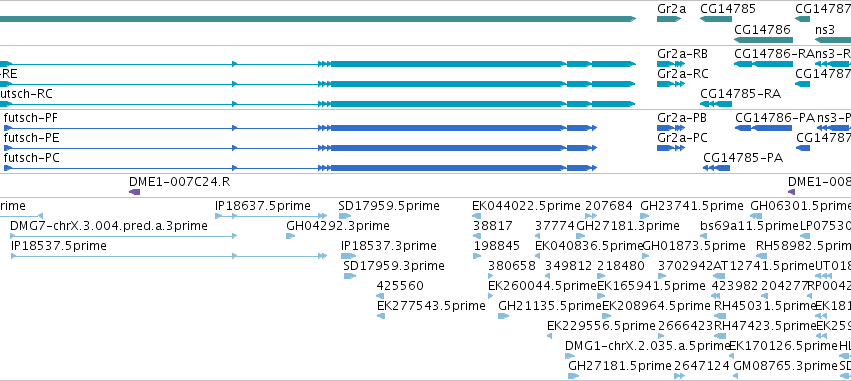Select the CG14785-RA transcript

tap(716, 104)
